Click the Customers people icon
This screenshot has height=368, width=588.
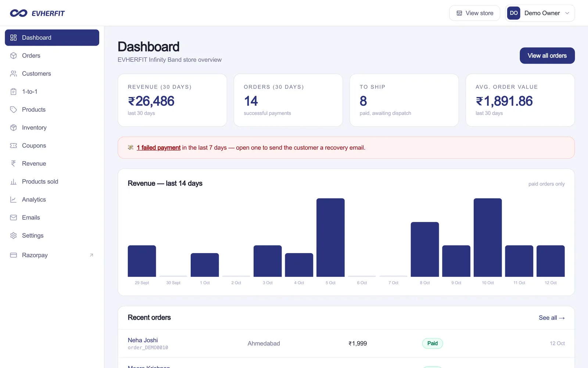14,74
